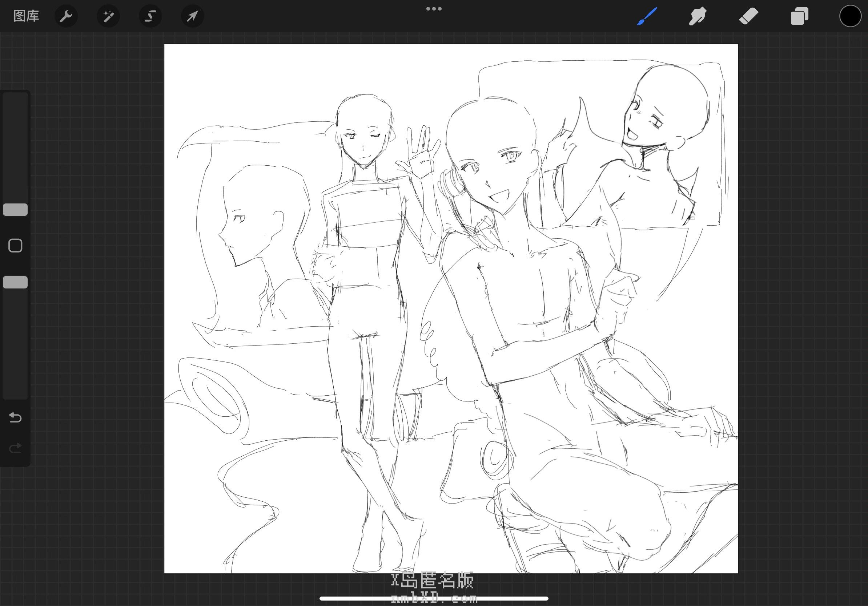
Task: Activate the Selection S tool
Action: pos(150,16)
